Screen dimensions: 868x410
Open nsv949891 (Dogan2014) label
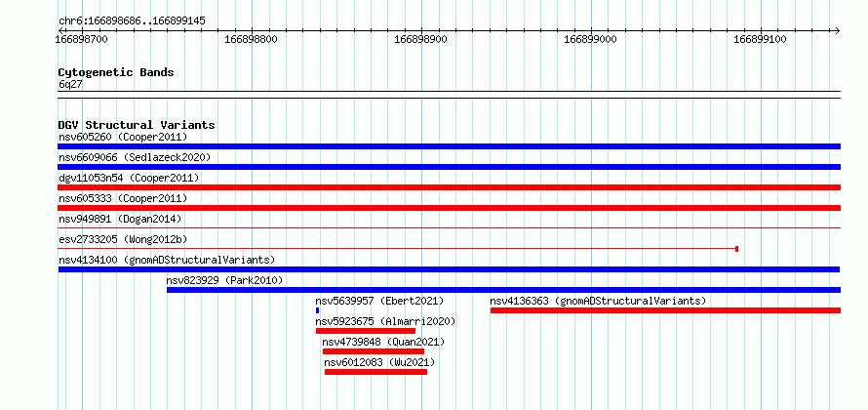pos(120,219)
